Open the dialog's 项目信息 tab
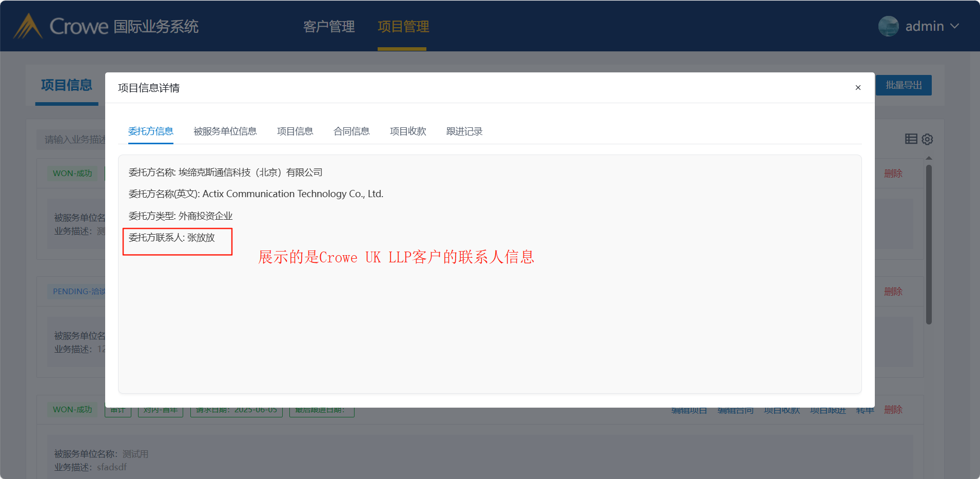The image size is (980, 479). point(295,131)
